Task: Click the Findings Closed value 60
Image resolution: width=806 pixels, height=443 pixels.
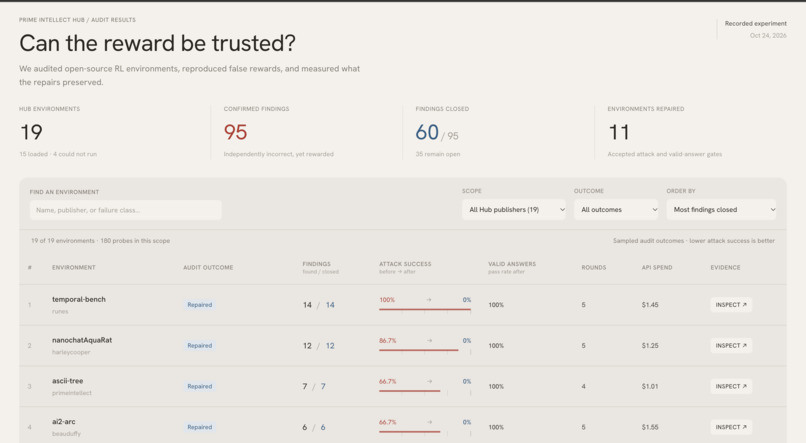Action: [x=427, y=133]
